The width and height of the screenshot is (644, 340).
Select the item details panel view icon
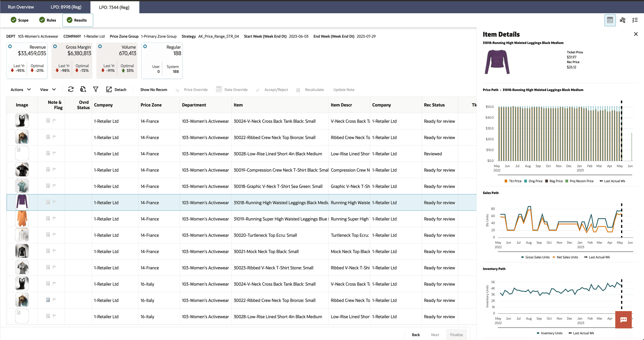(610, 20)
